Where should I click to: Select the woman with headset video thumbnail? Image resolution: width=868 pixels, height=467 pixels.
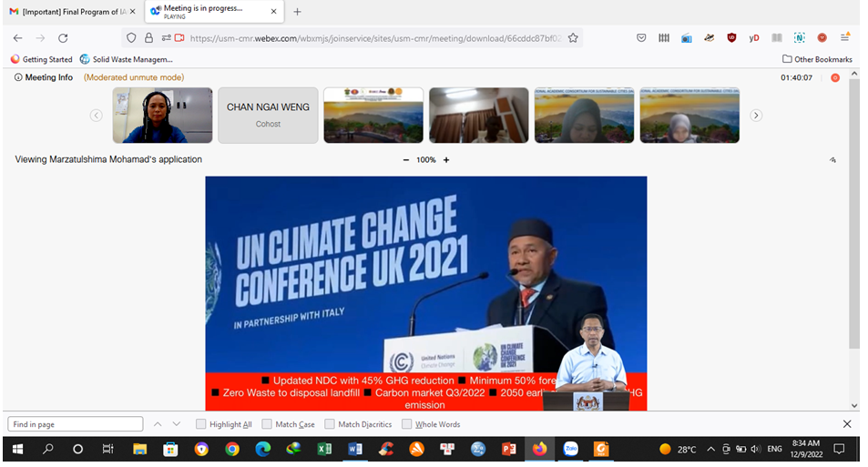[x=162, y=115]
